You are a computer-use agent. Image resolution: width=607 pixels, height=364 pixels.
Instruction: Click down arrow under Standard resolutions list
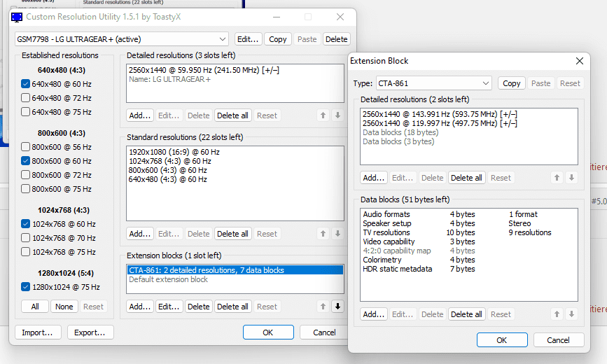tap(337, 234)
